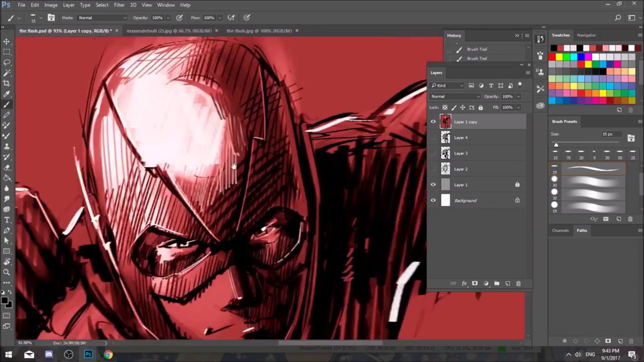Create a new layer in Layers panel
Screen dimensions: 644x362
pos(508,284)
